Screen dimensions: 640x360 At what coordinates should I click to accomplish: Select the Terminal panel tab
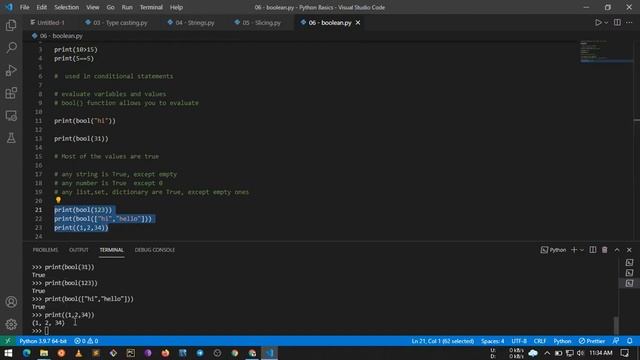click(x=111, y=250)
